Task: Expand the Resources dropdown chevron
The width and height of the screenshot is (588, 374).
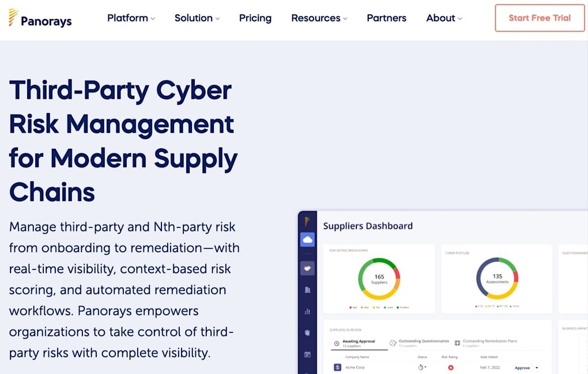Action: pyautogui.click(x=345, y=19)
